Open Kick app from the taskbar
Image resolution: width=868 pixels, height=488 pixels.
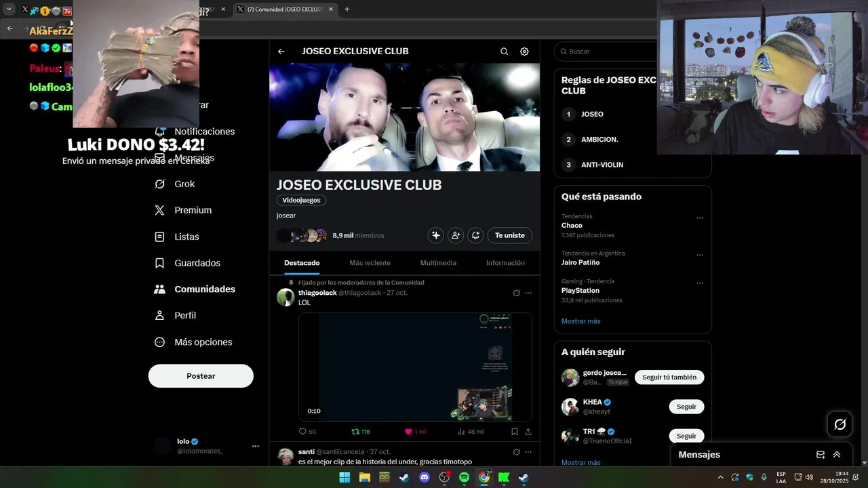(504, 477)
